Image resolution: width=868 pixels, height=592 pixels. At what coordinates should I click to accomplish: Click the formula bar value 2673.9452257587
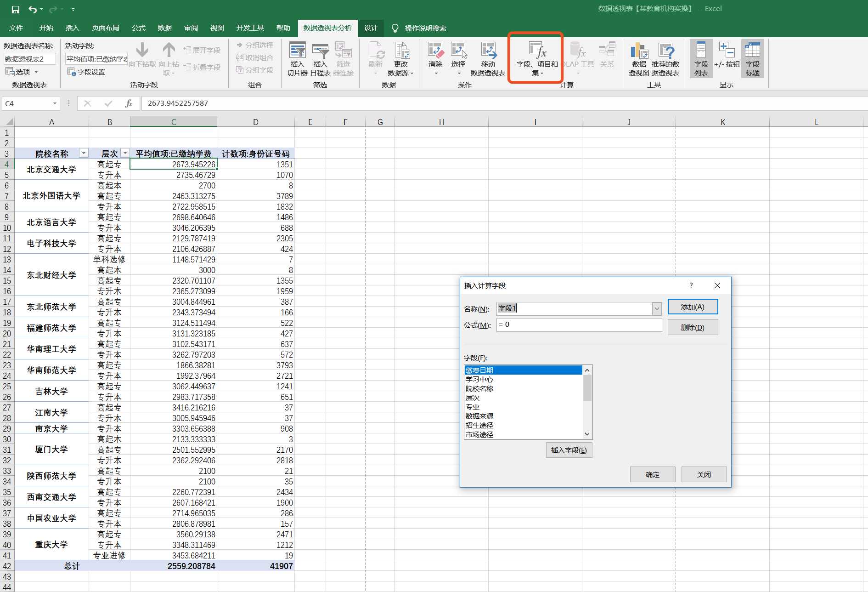178,103
